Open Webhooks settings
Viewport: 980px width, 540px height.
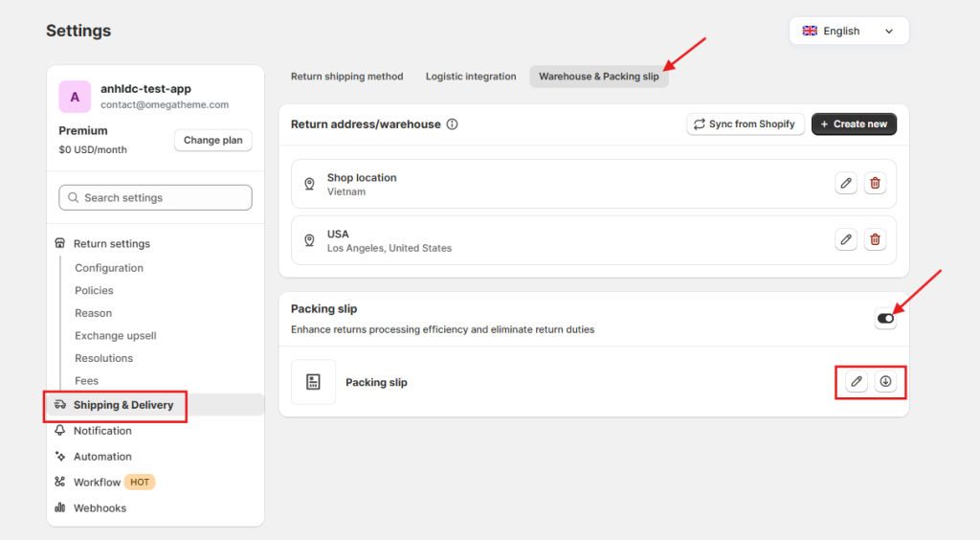(100, 508)
